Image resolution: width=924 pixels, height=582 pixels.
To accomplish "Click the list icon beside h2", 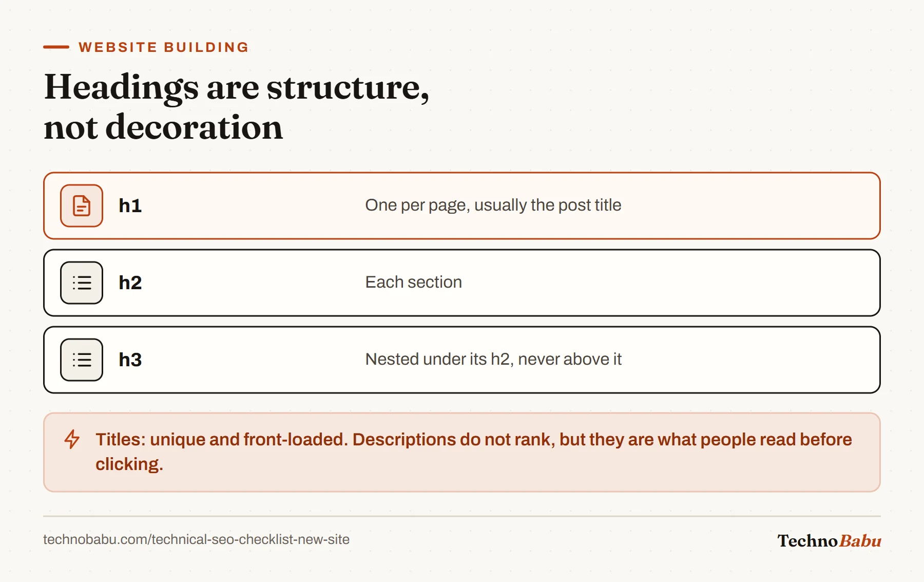I will 82,283.
